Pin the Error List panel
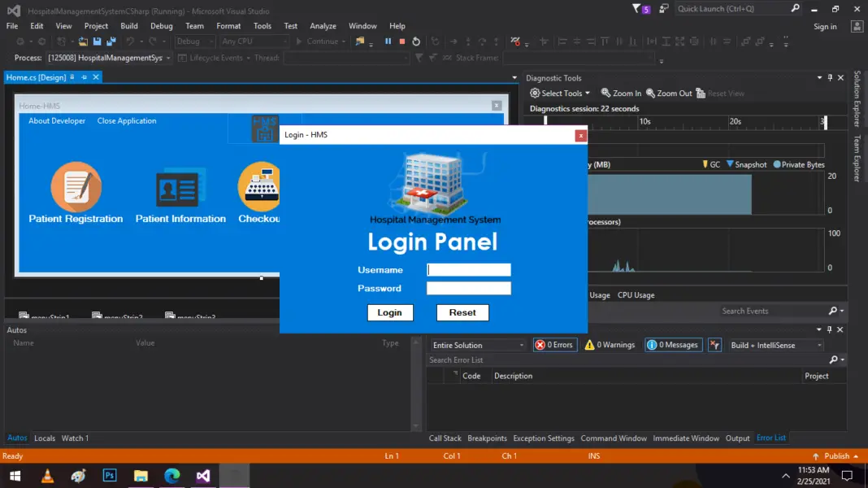Image resolution: width=868 pixels, height=488 pixels. point(829,329)
